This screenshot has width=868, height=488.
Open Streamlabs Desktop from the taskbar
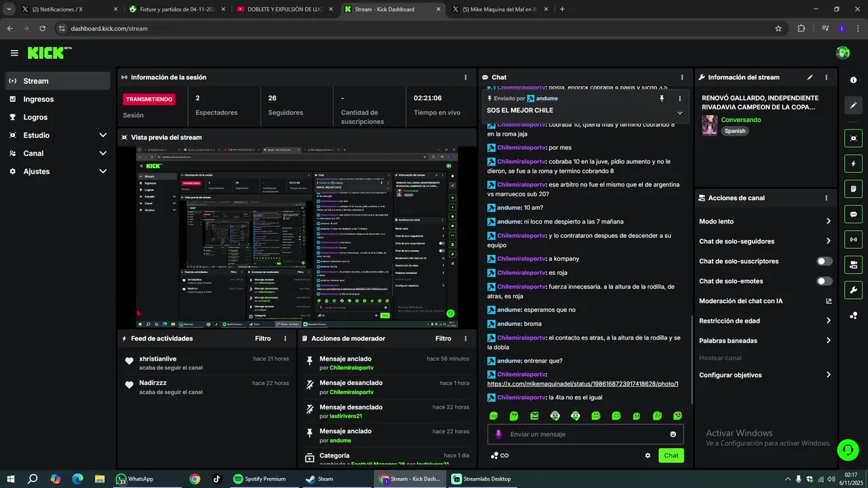(481, 479)
